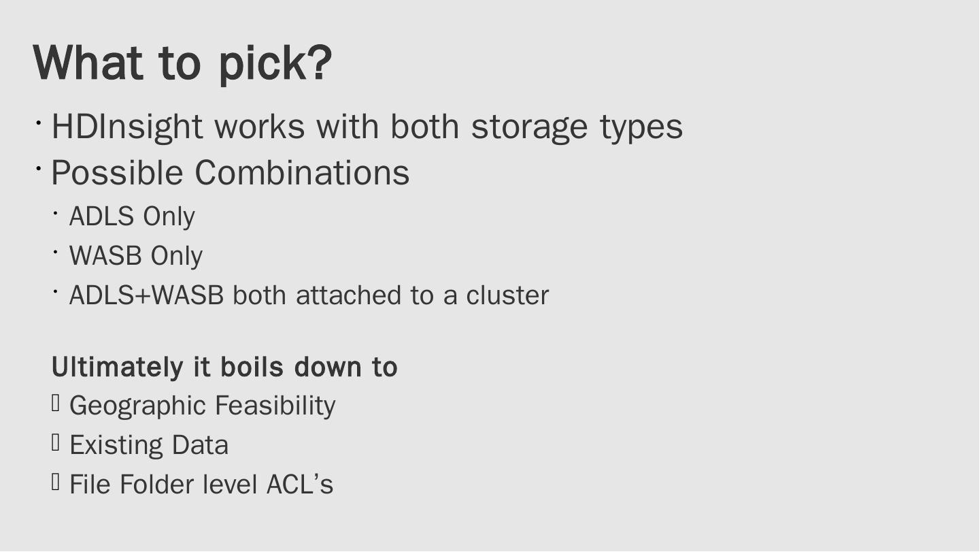980x552 pixels.
Task: Click the bullet dot before "HDInsight works"
Action: 38,124
